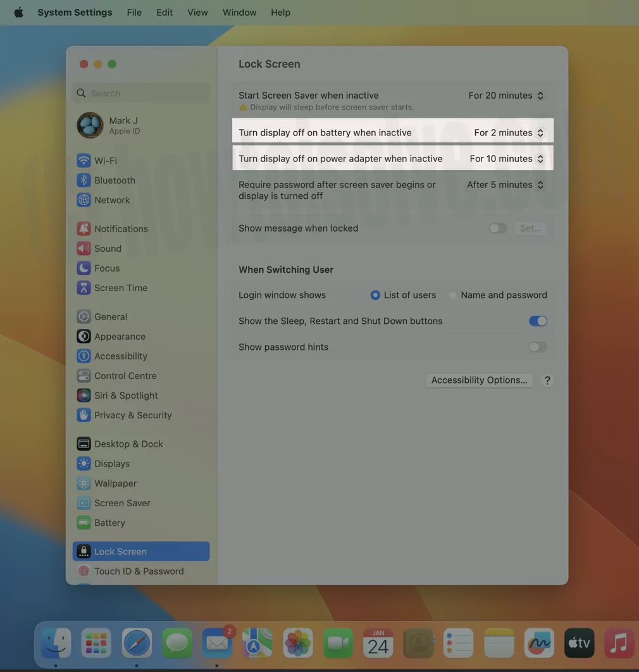Click the Accessibility Options button
This screenshot has width=639, height=672.
pyautogui.click(x=479, y=380)
